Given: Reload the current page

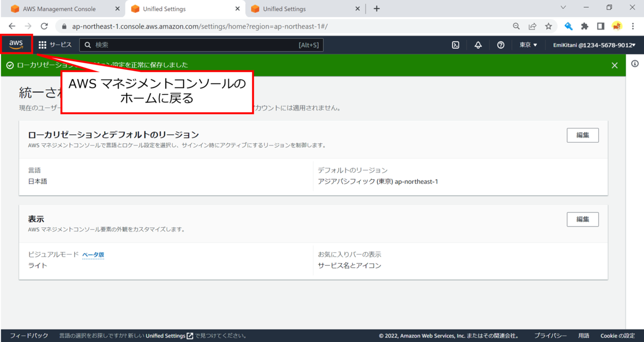Looking at the screenshot, I should point(44,26).
